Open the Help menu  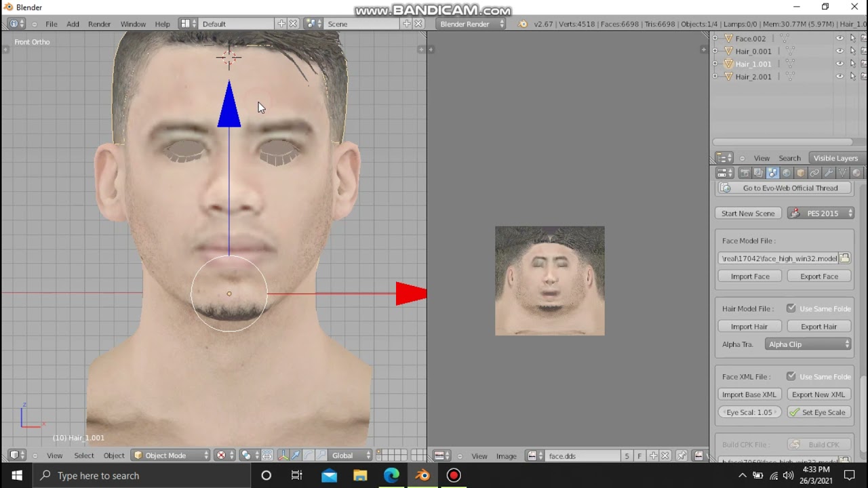click(x=162, y=24)
